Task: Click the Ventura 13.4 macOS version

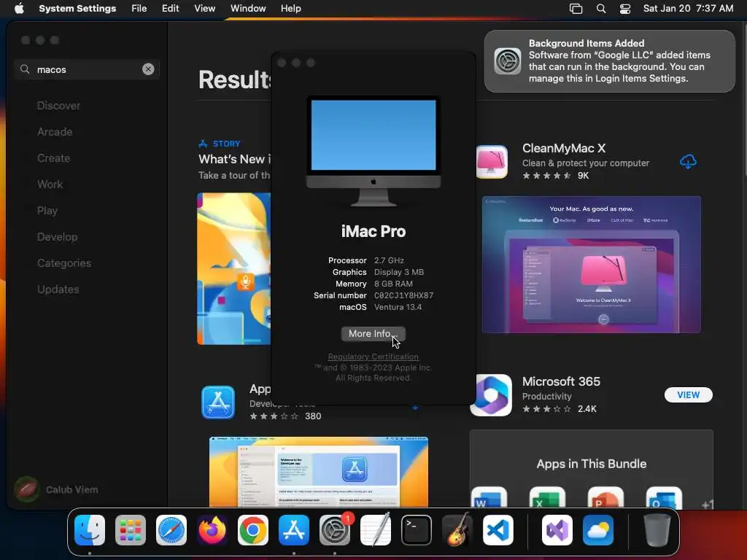Action: pos(398,307)
